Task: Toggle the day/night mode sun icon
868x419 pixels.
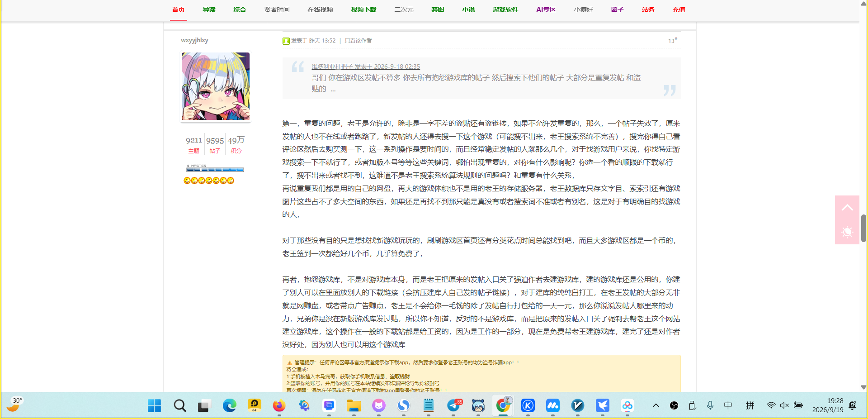Action: [x=847, y=232]
